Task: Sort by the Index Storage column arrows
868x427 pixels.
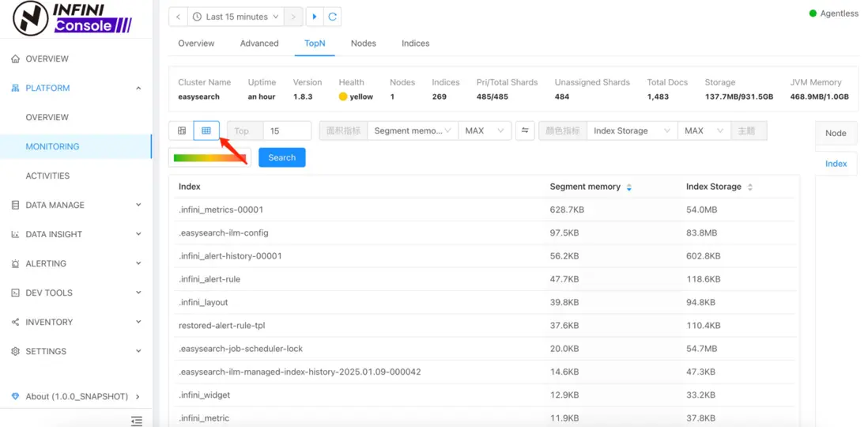Action: pos(750,187)
